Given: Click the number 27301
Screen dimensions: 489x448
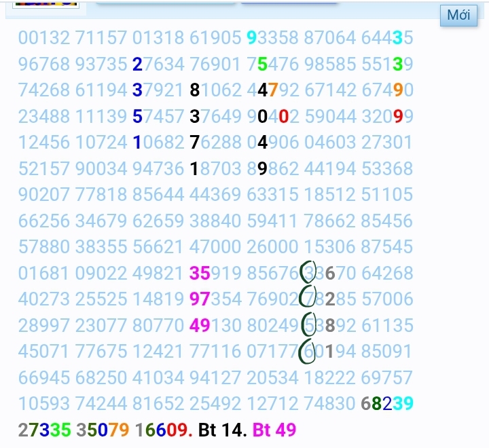Looking at the screenshot, I should tap(387, 143).
